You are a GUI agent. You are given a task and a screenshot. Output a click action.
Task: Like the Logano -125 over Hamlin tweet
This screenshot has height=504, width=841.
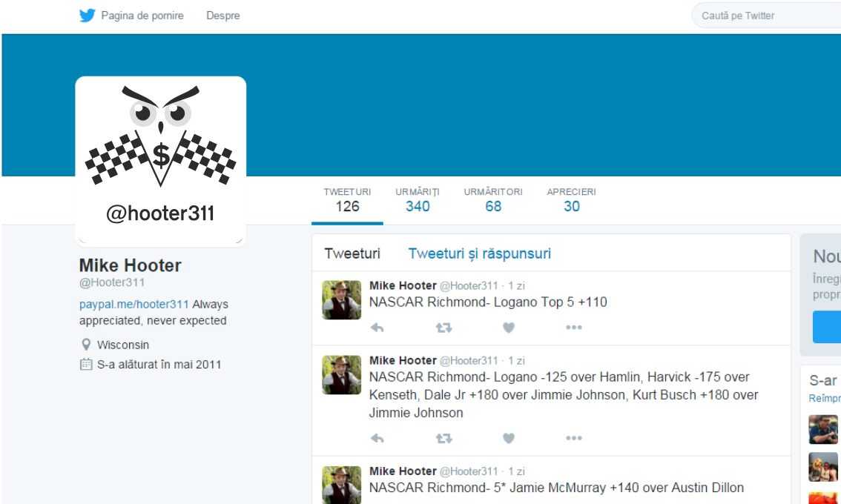pos(509,438)
